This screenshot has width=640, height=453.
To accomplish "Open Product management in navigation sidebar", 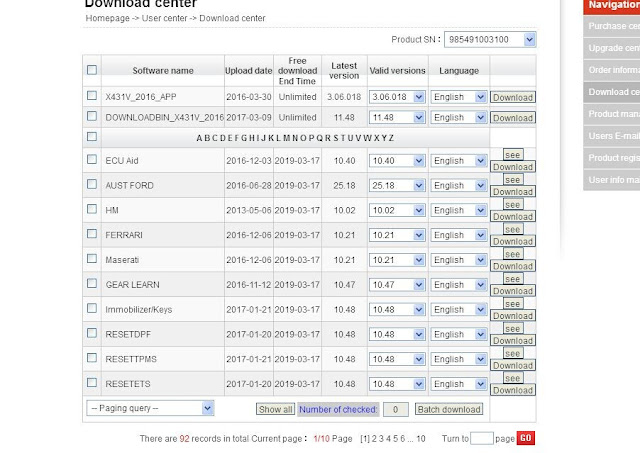I will [x=612, y=114].
